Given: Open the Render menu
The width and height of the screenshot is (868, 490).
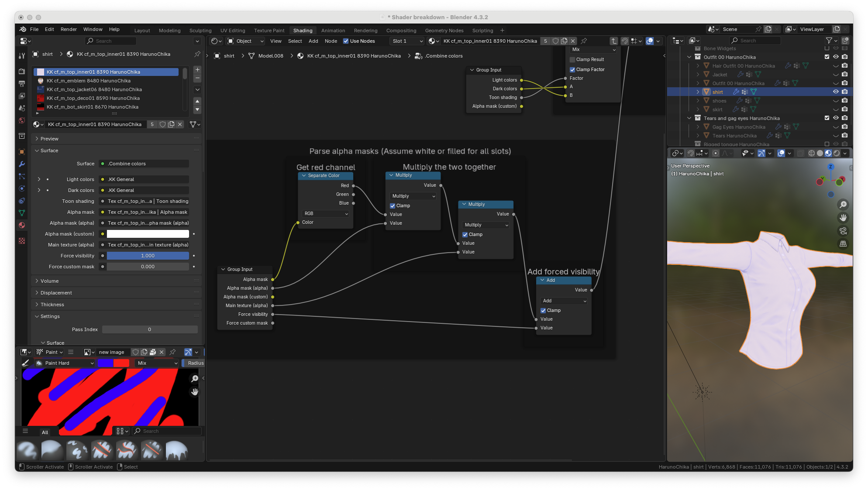Looking at the screenshot, I should tap(69, 29).
